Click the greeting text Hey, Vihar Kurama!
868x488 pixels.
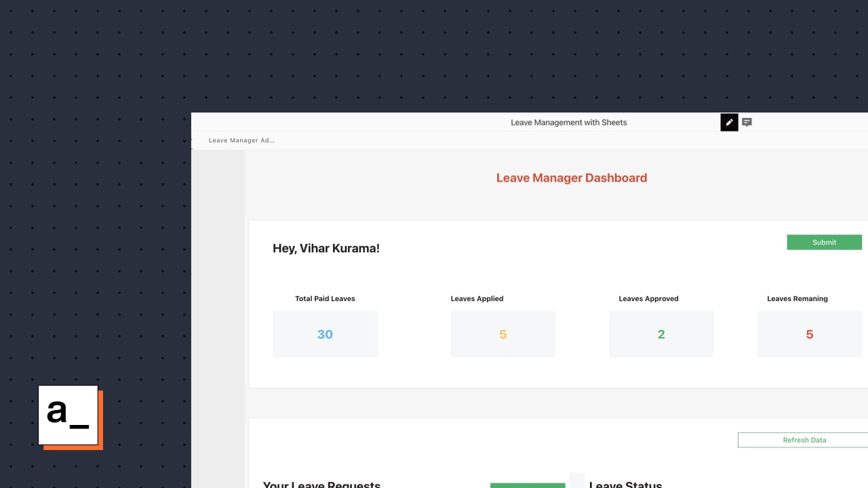click(326, 248)
